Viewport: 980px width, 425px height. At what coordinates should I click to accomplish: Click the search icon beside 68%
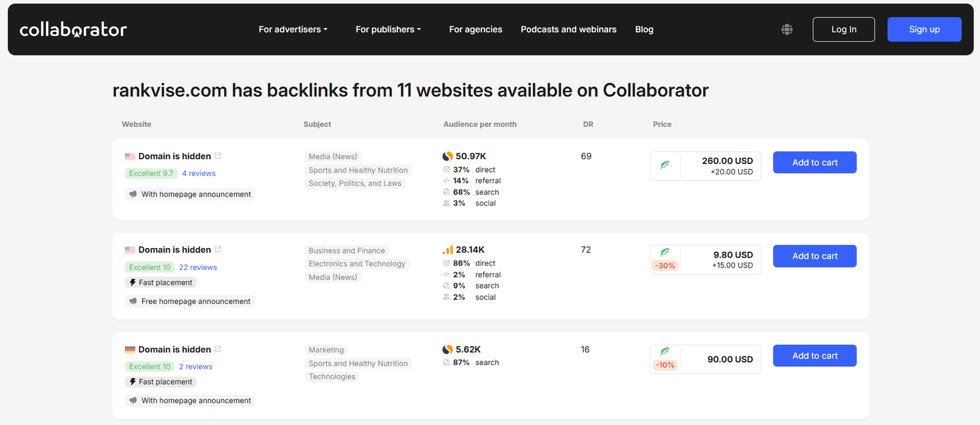pyautogui.click(x=447, y=192)
